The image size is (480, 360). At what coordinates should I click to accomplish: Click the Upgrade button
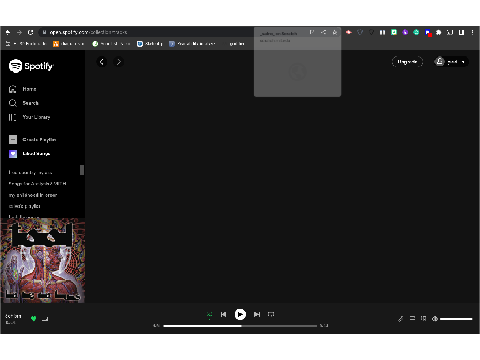pos(407,62)
